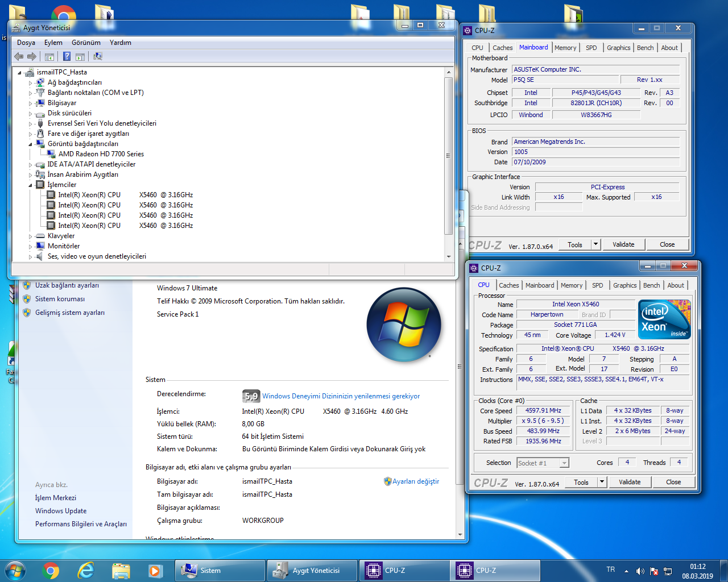
Task: Collapse the ismailTPC_Hasta root node
Action: 20,73
